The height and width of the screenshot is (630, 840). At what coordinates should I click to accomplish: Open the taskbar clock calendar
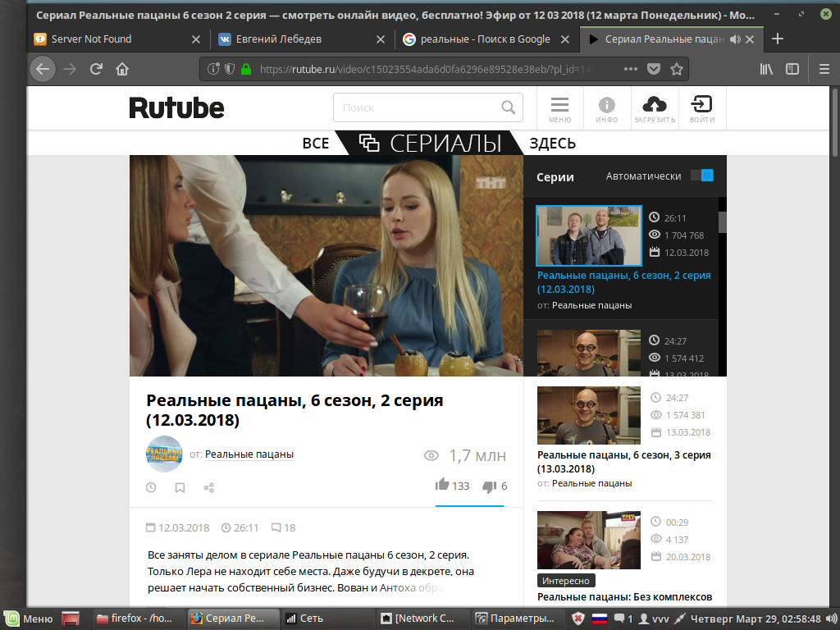(x=756, y=619)
